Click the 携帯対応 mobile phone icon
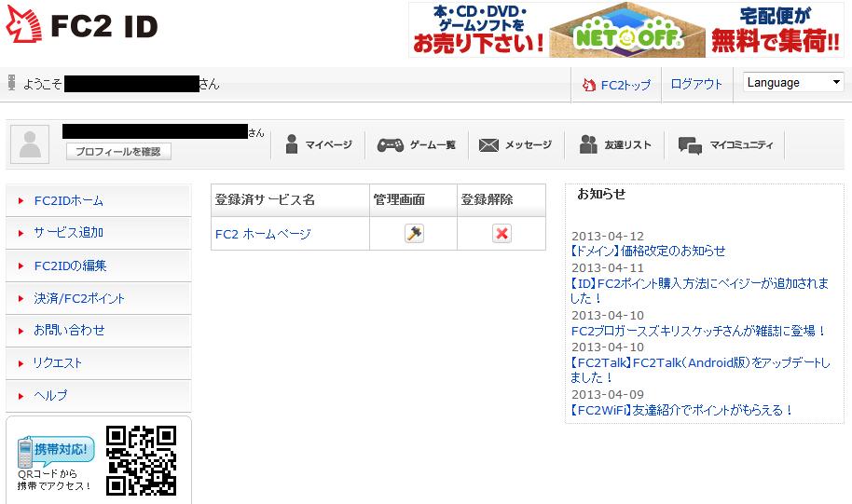 point(25,452)
